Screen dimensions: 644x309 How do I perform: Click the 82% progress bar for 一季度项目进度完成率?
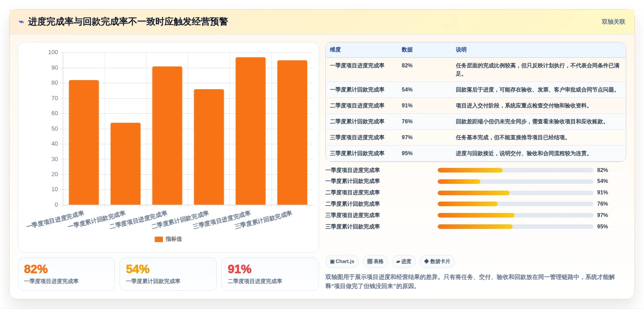pyautogui.click(x=515, y=170)
